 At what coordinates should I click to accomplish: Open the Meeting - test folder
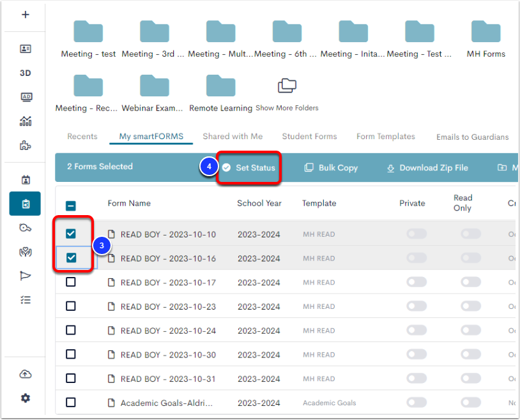coord(88,39)
